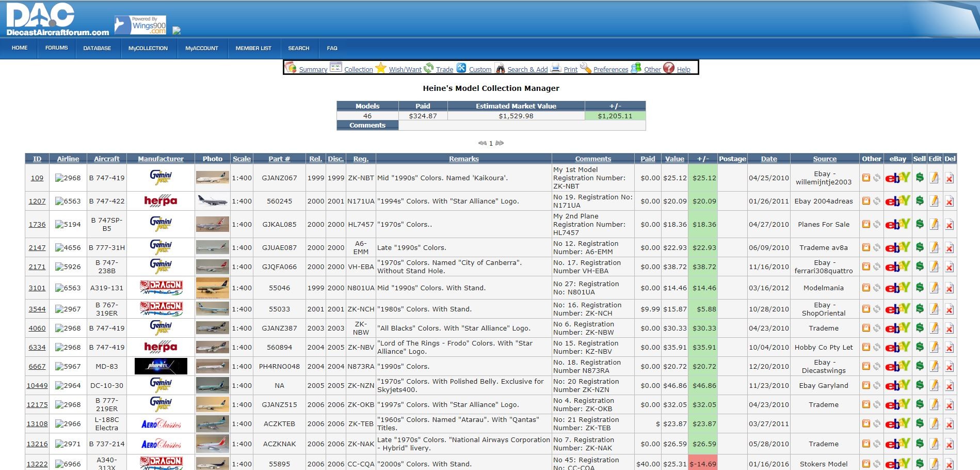
Task: Delete model 3101 with the red X icon
Action: [x=950, y=288]
